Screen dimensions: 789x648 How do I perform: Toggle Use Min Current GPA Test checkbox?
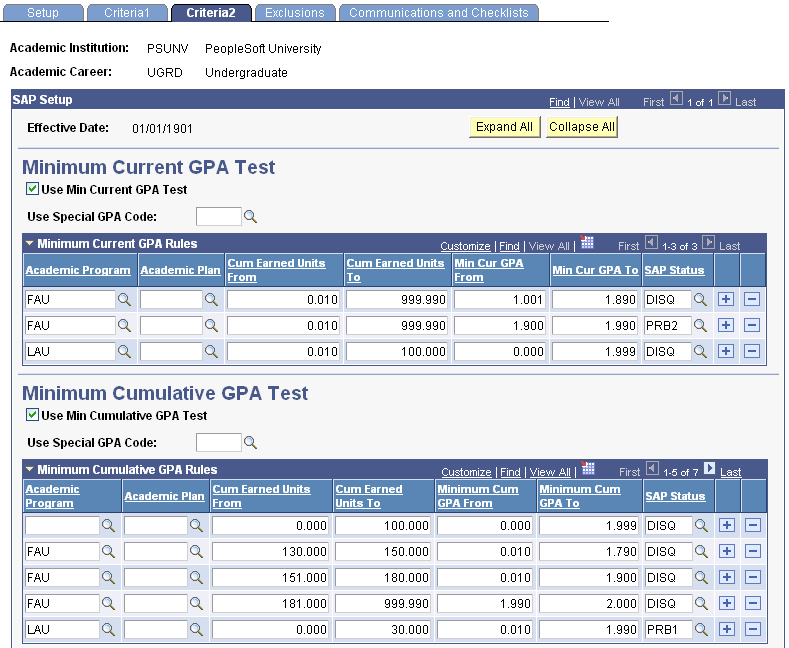click(32, 189)
